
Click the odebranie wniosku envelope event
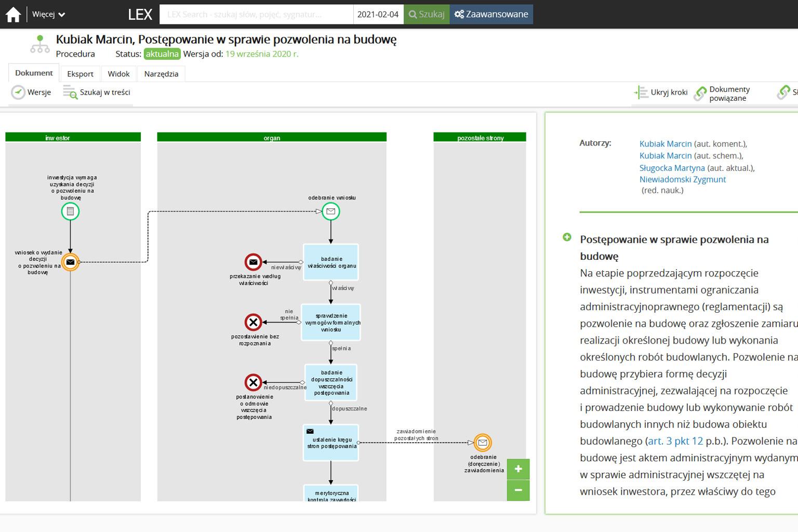click(330, 211)
